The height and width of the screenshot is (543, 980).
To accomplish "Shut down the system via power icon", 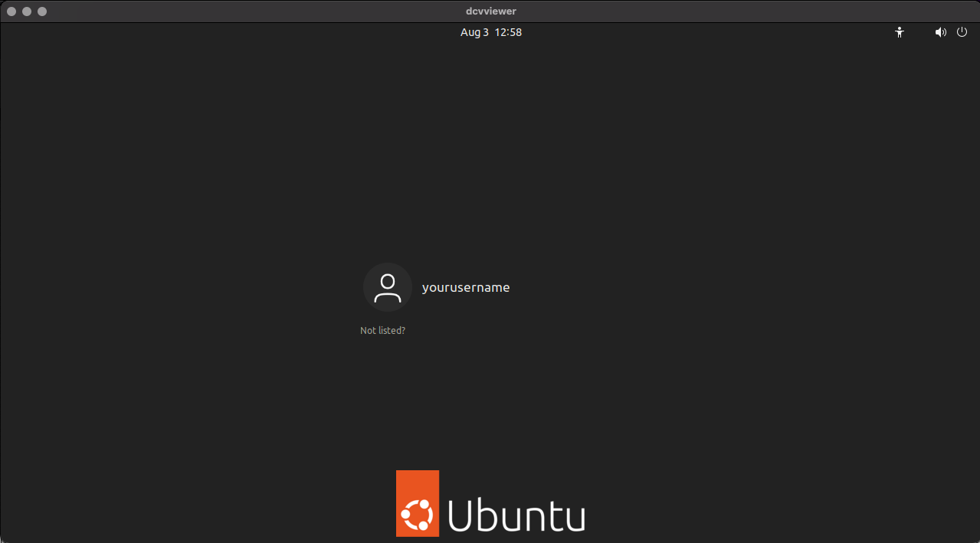I will pyautogui.click(x=962, y=32).
